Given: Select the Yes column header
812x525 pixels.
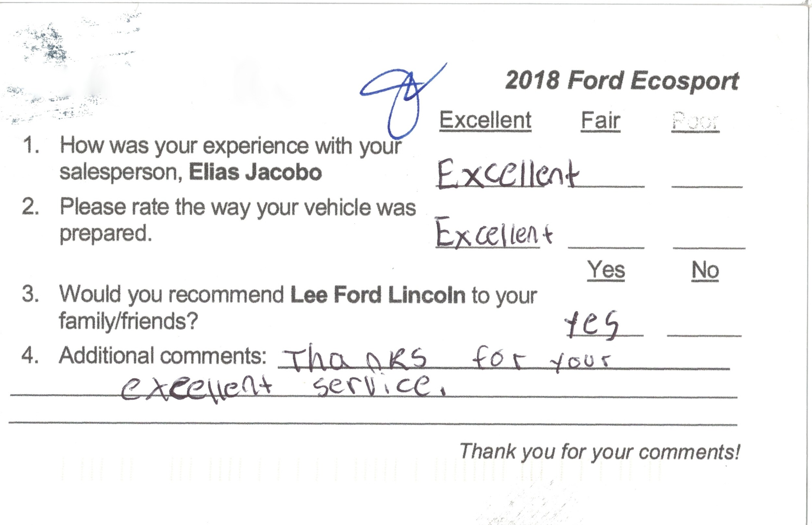Looking at the screenshot, I should (606, 271).
